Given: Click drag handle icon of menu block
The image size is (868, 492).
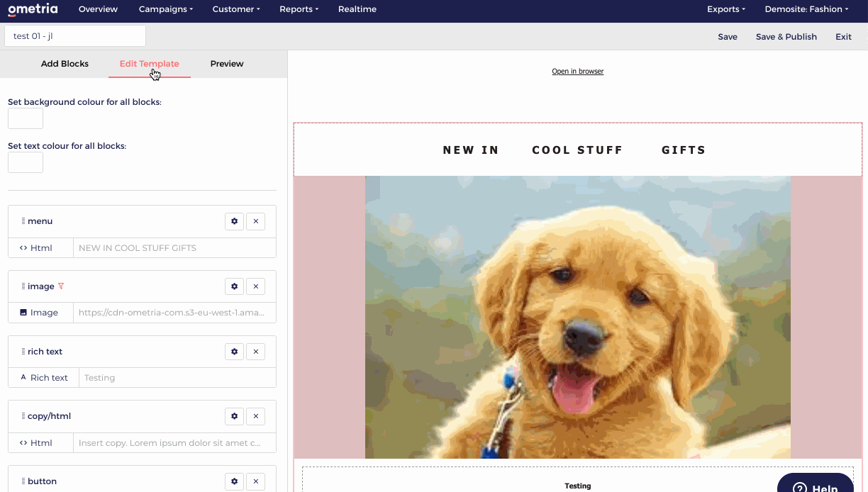Looking at the screenshot, I should pyautogui.click(x=23, y=221).
